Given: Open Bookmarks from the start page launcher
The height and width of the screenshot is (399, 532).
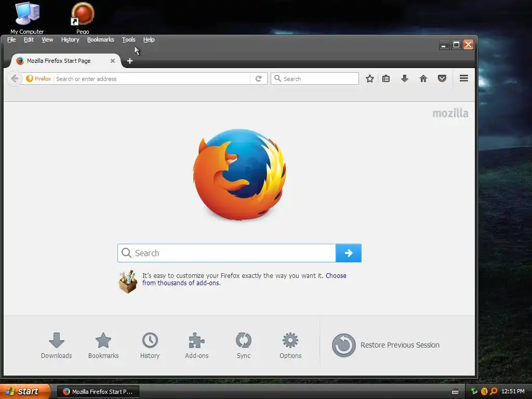Looking at the screenshot, I should point(103,345).
